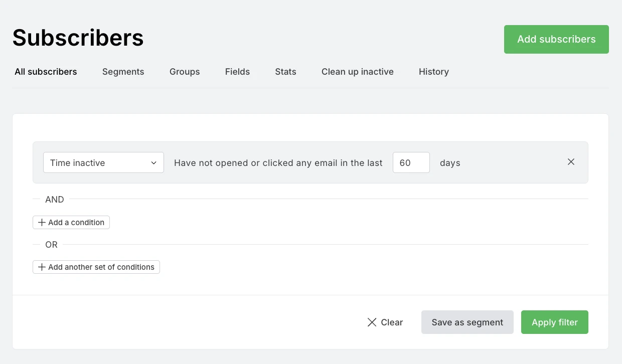This screenshot has width=622, height=364.
Task: Click the plus icon on Add a condition
Action: pos(42,223)
